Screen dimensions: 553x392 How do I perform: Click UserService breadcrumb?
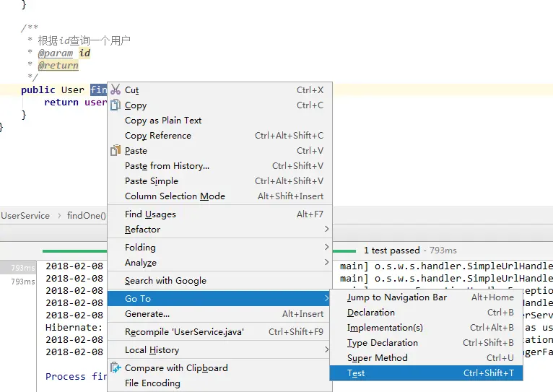(x=25, y=215)
